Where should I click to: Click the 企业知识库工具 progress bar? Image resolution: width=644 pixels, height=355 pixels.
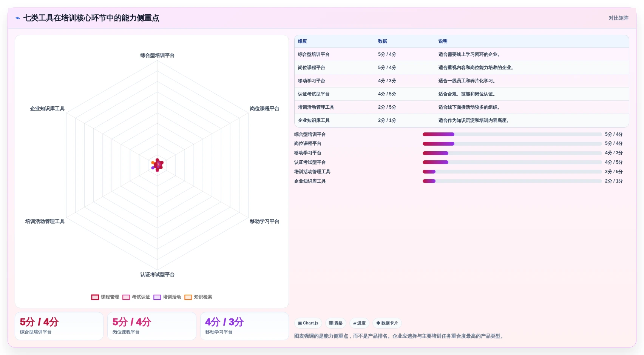(512, 181)
